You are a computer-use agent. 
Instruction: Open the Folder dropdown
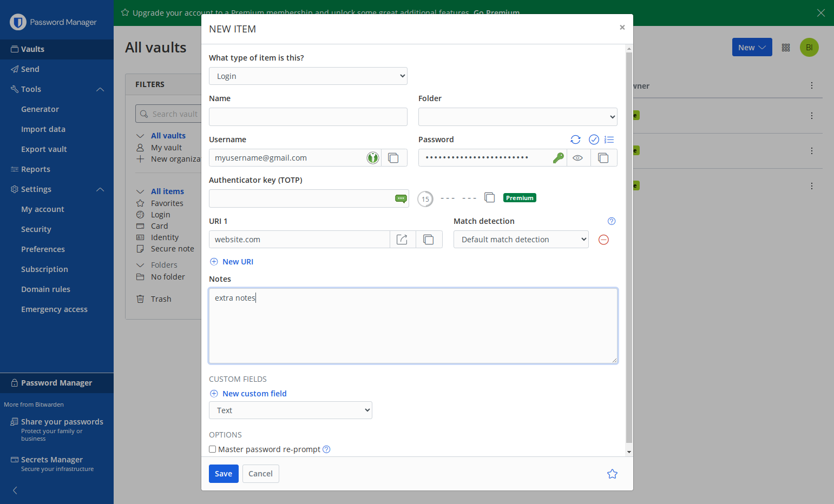pyautogui.click(x=517, y=117)
